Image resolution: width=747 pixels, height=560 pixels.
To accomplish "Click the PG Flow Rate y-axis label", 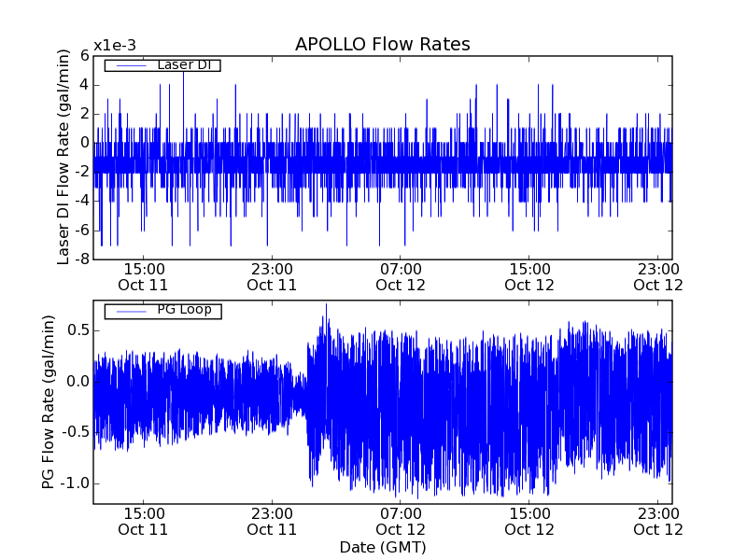I will [x=49, y=402].
